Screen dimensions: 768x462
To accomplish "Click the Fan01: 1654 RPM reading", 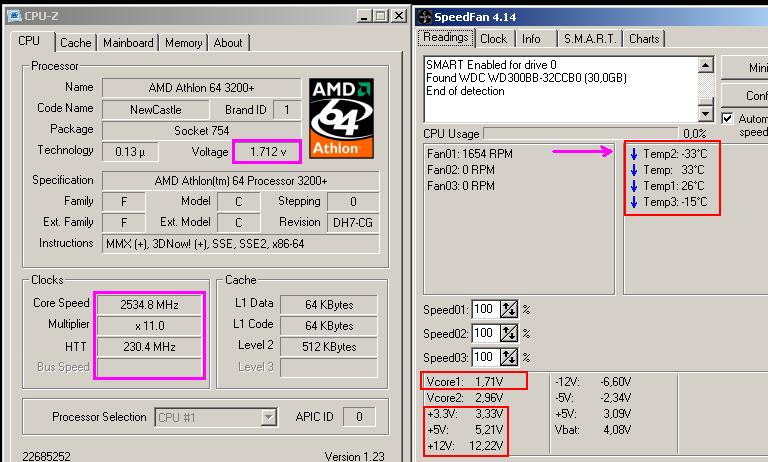I will [470, 154].
